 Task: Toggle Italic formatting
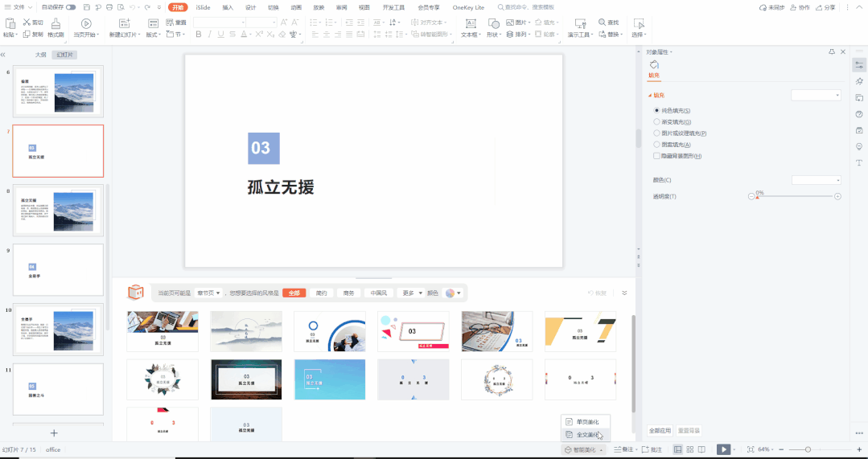210,35
